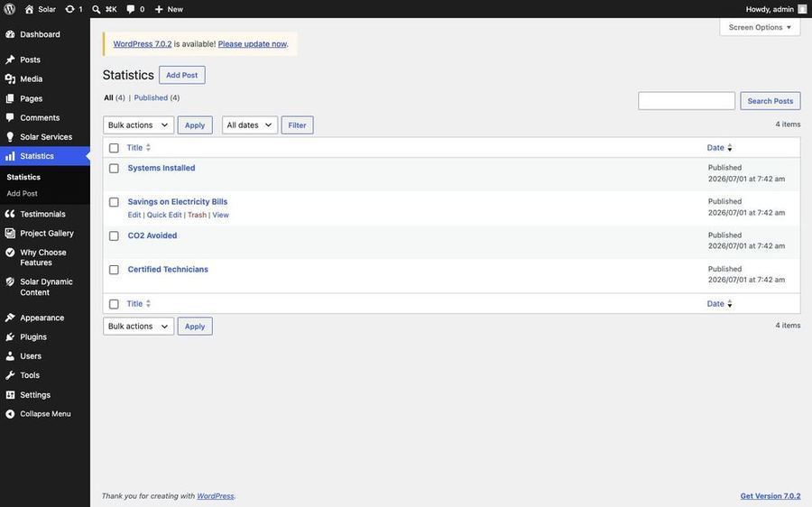Click the plus icon next to New
Image resolution: width=812 pixels, height=507 pixels.
pos(159,9)
